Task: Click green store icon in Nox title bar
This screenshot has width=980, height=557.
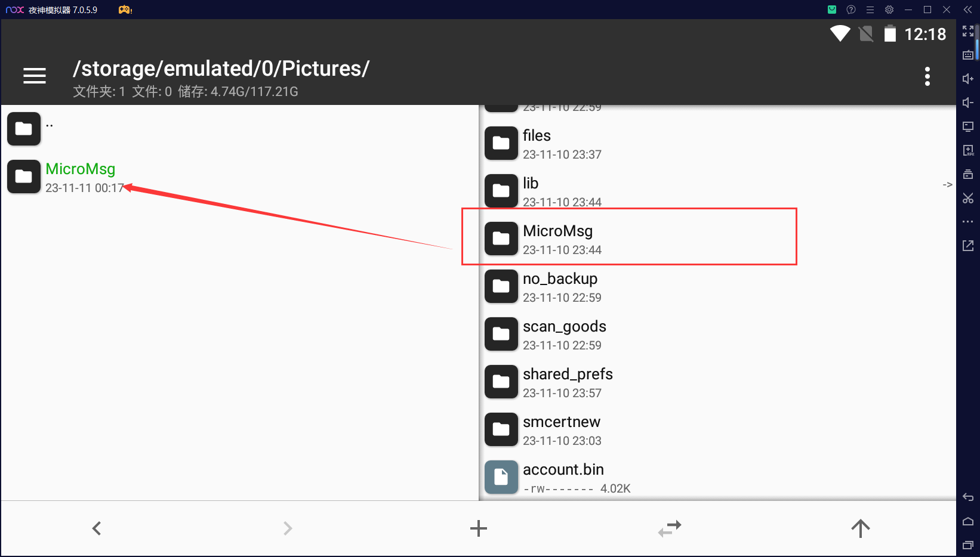Action: point(832,10)
